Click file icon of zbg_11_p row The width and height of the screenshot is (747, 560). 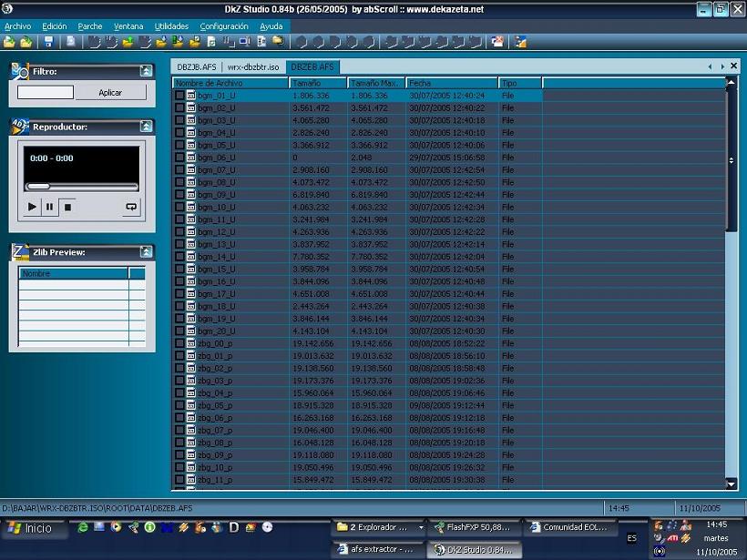click(191, 480)
